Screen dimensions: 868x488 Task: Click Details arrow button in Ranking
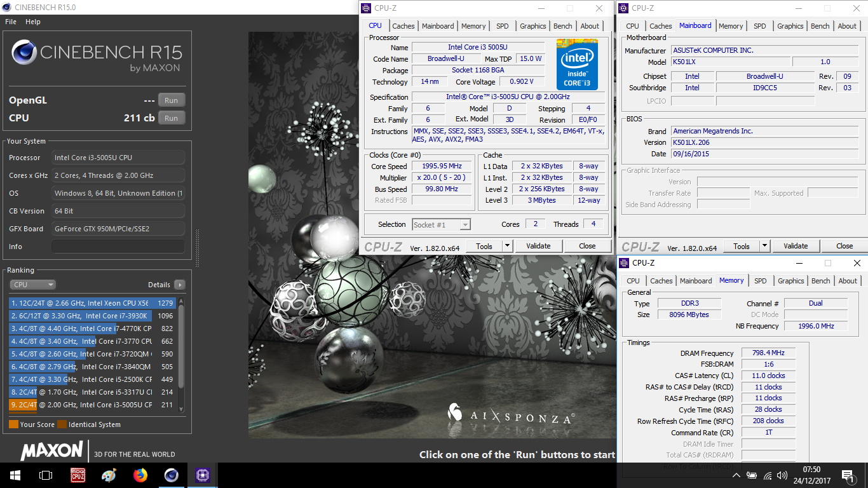[180, 285]
